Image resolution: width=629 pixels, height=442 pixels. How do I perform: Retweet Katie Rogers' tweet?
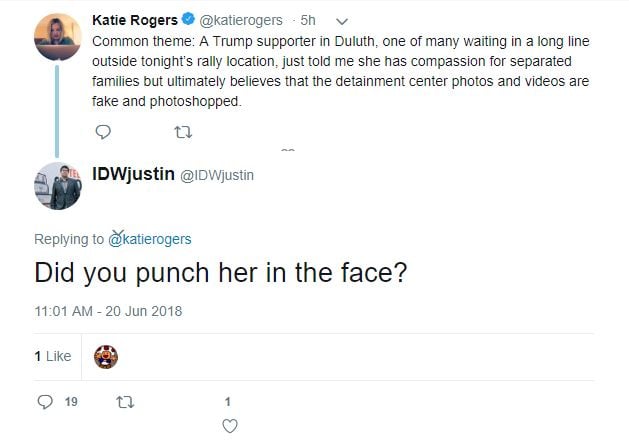[x=183, y=131]
